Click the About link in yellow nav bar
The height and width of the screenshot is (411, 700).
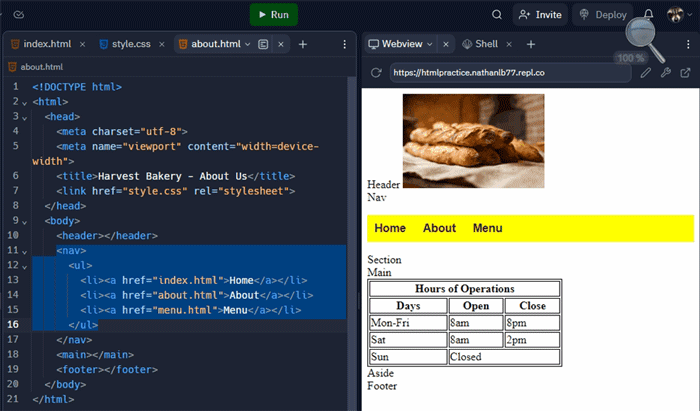pos(439,228)
